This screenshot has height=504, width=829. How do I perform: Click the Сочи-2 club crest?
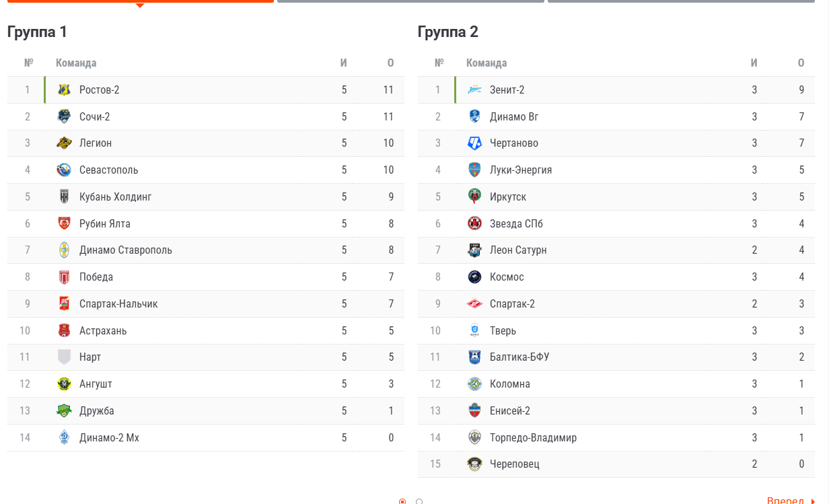click(64, 116)
